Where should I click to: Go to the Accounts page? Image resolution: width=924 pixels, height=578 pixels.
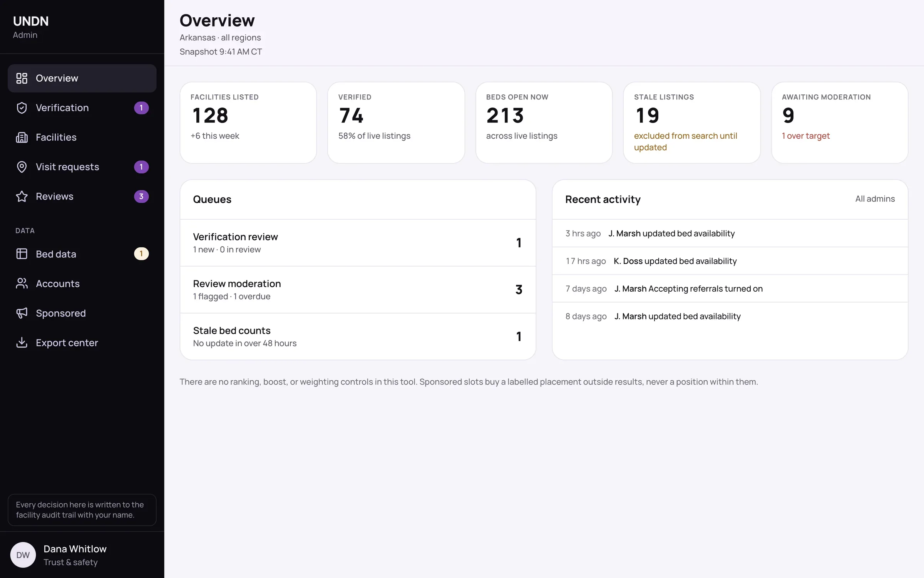tap(82, 284)
